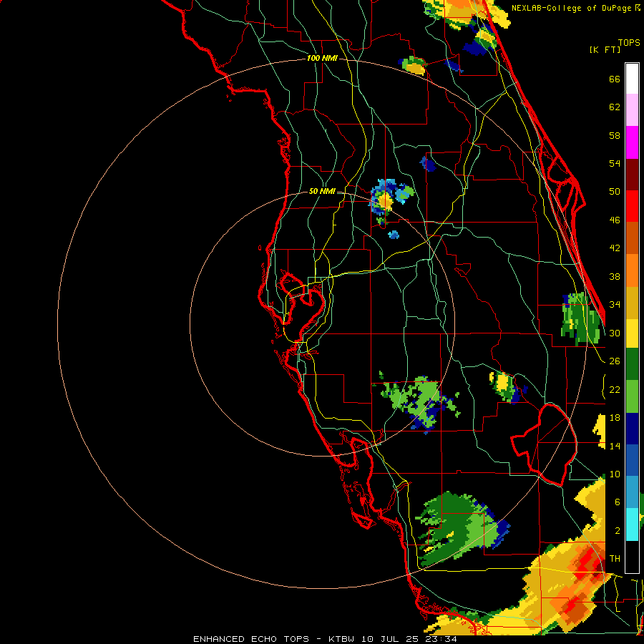Click the yellow 30 kft legend color
The height and width of the screenshot is (644, 644).
coord(632,333)
